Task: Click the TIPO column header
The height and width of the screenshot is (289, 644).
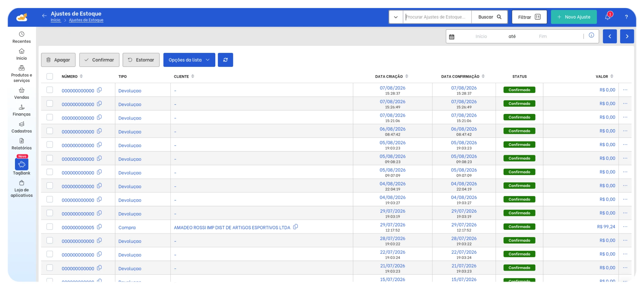Action: (122, 76)
